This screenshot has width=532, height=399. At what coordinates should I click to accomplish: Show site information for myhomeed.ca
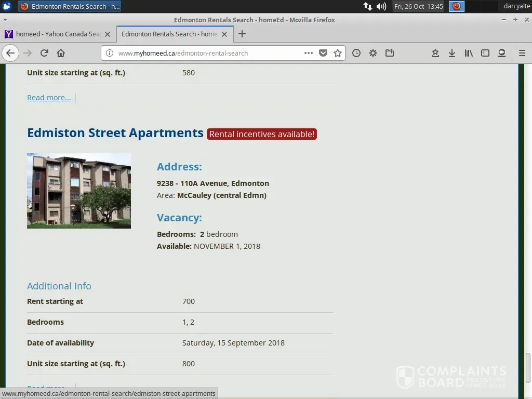click(x=110, y=53)
